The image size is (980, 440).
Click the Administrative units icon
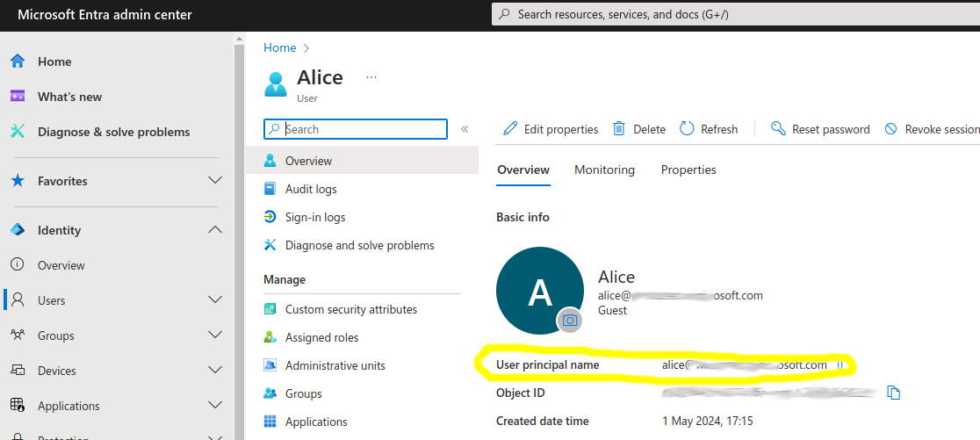(270, 365)
